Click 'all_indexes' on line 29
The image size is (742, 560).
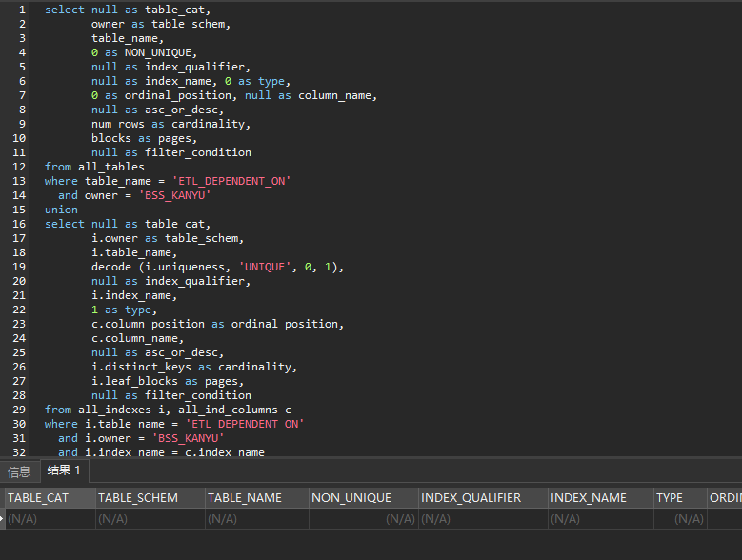(x=114, y=410)
